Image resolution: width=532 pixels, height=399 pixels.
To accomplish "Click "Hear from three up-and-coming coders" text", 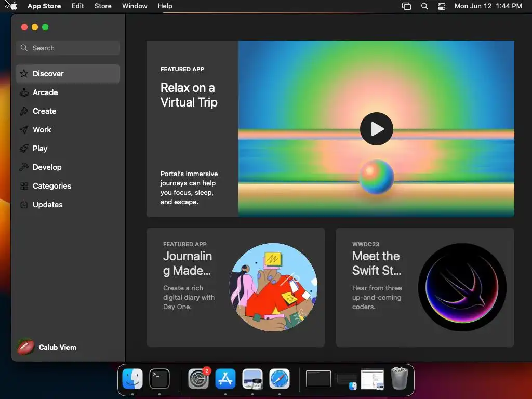I will tap(377, 297).
